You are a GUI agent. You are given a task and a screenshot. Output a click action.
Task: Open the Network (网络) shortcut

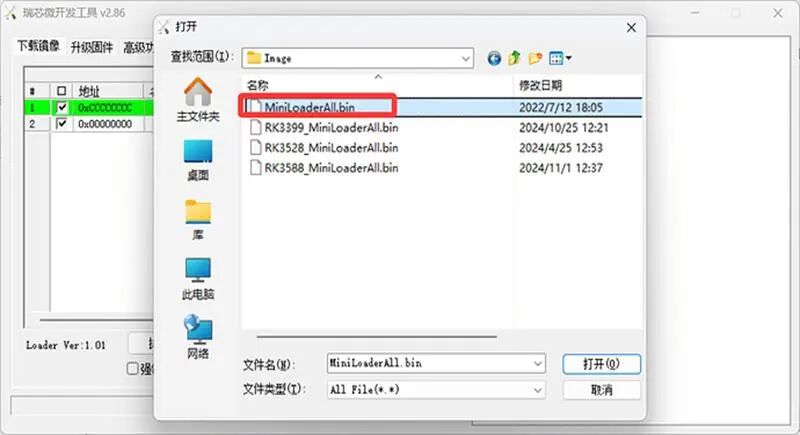(x=198, y=337)
